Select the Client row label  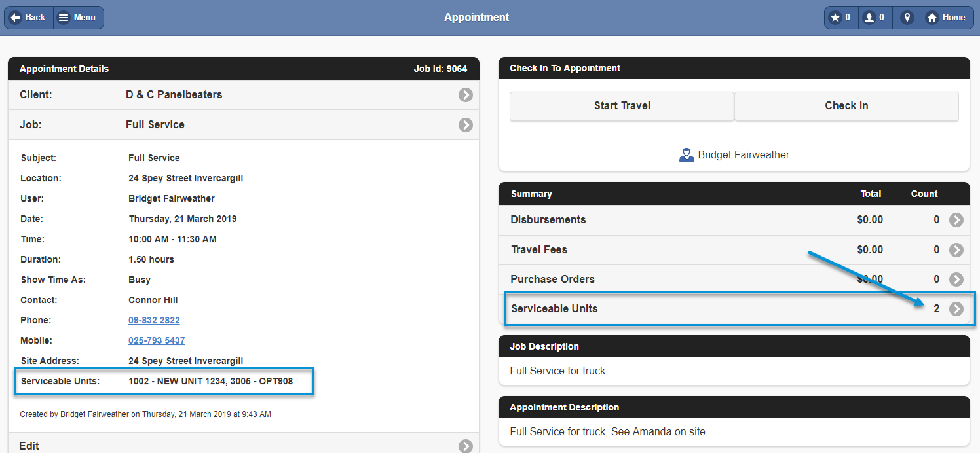click(36, 94)
